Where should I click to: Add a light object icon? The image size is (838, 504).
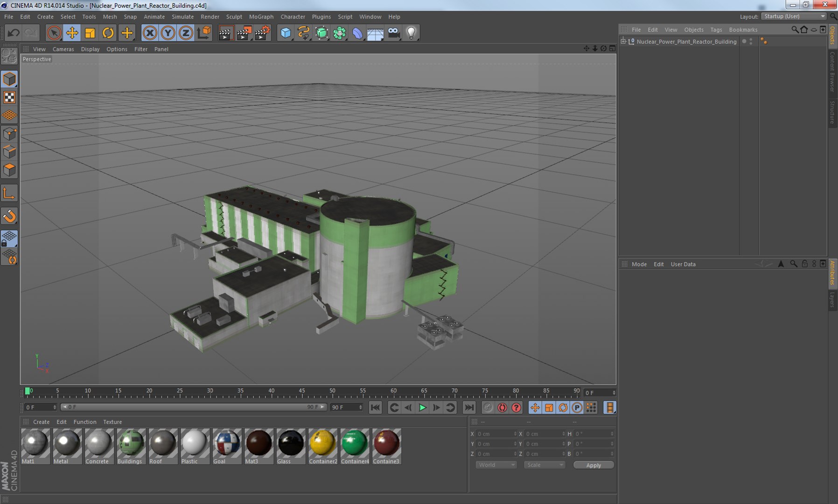point(412,33)
